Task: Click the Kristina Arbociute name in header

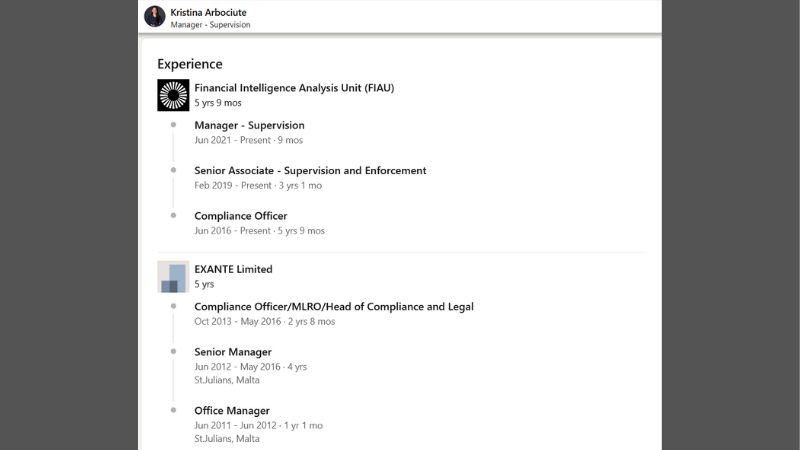Action: pyautogui.click(x=210, y=11)
